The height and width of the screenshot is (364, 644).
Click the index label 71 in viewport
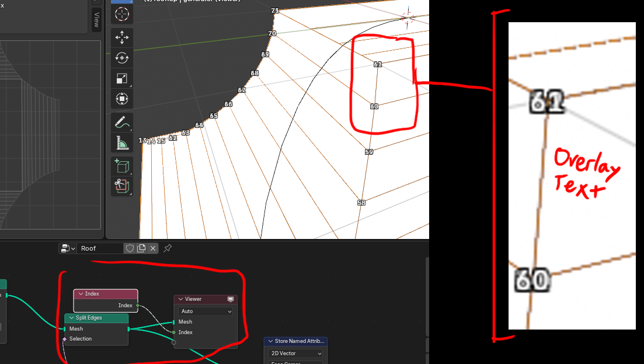(x=275, y=11)
